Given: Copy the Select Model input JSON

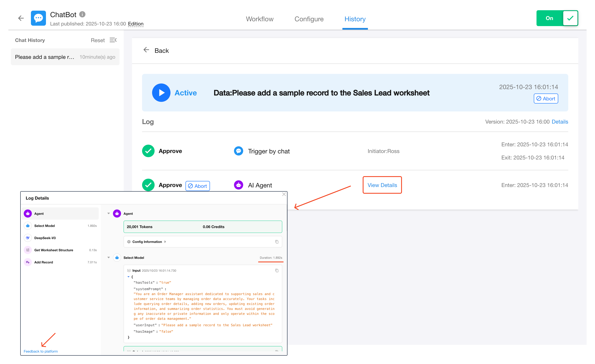Looking at the screenshot, I should click(x=277, y=270).
